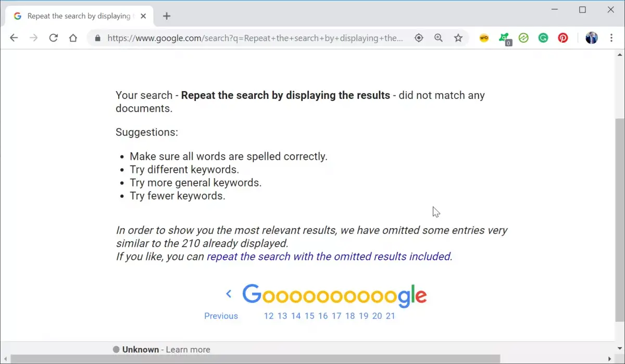Image resolution: width=625 pixels, height=364 pixels.
Task: Select the Google search results tab
Action: (78, 16)
